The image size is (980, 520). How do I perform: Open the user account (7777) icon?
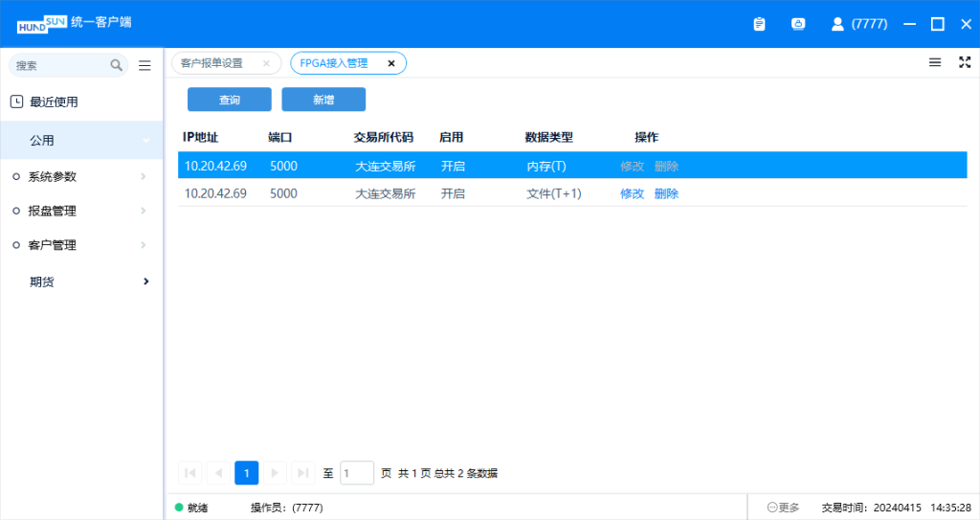[x=837, y=24]
